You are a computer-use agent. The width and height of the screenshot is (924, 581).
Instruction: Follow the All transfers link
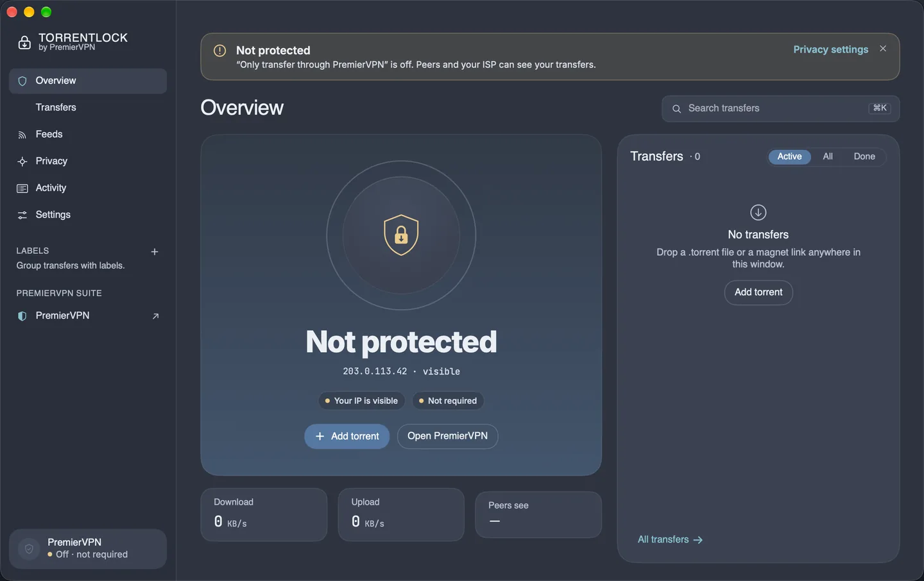[670, 540]
